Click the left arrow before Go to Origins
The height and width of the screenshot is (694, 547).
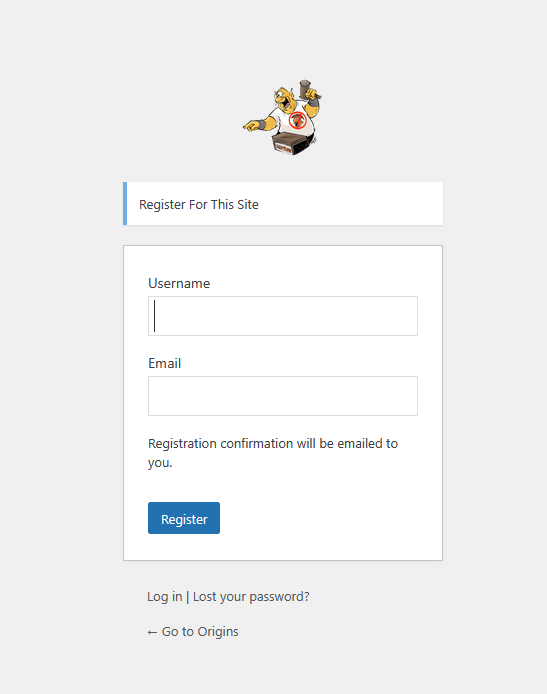point(152,632)
